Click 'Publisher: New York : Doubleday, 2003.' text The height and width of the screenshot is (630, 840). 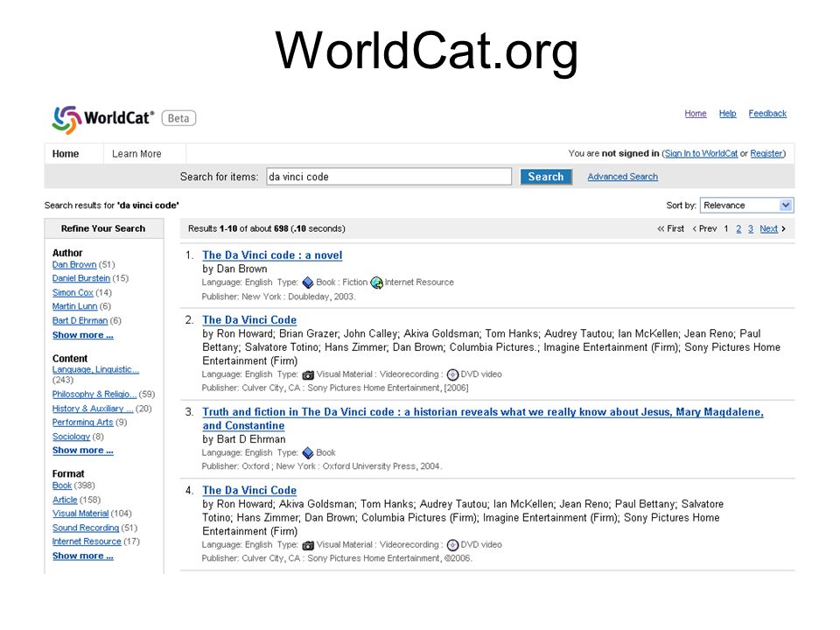pos(278,297)
